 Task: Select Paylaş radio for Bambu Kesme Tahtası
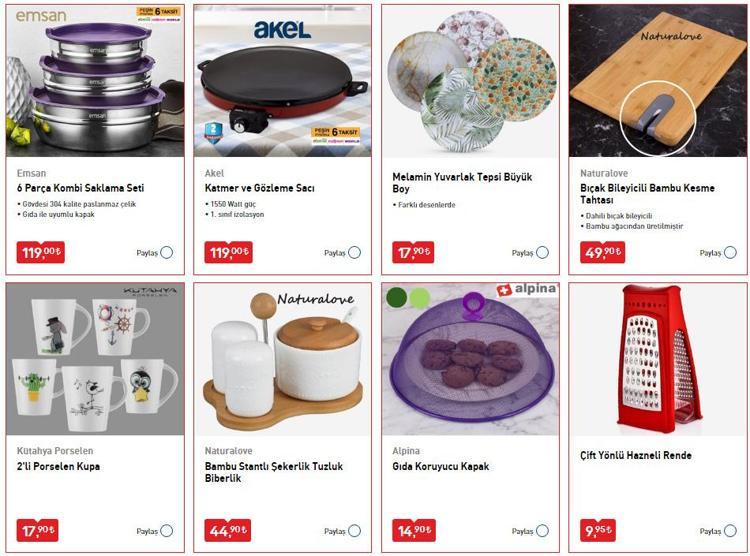730,253
